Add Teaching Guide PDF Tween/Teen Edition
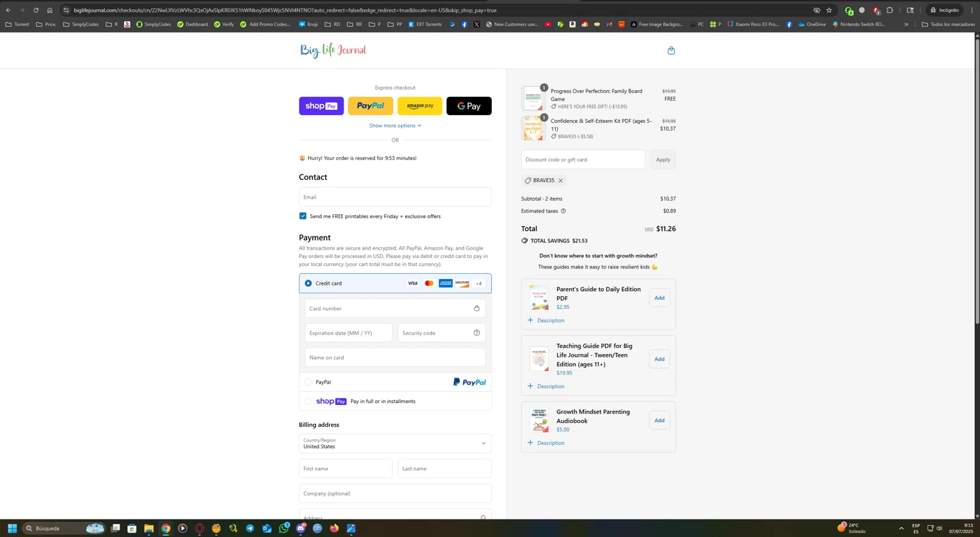The image size is (980, 537). [659, 359]
